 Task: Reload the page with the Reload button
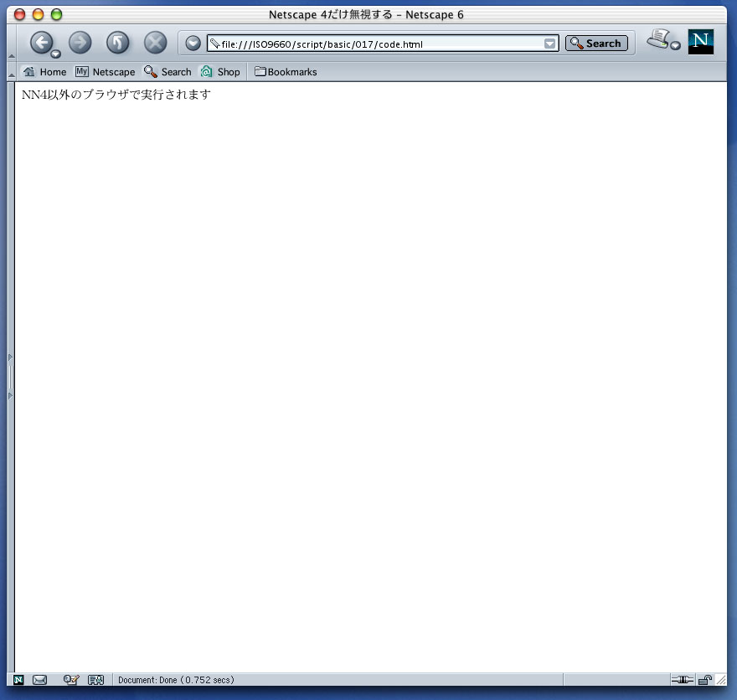[117, 43]
